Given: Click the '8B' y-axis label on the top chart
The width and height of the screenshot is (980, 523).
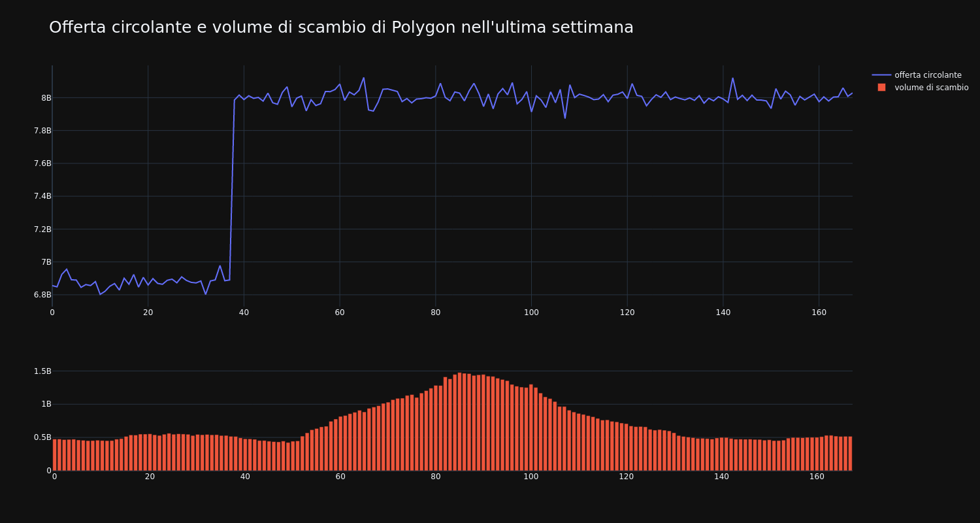Looking at the screenshot, I should click(x=46, y=98).
